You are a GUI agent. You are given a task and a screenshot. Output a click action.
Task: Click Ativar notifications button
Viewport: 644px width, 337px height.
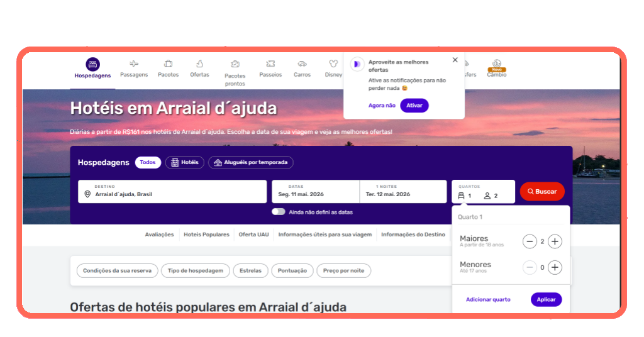click(414, 106)
